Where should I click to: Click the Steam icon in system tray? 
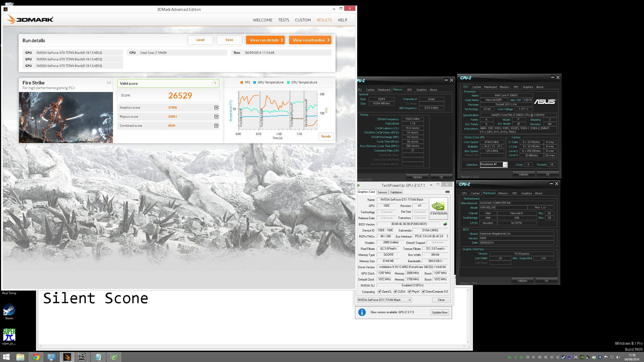click(x=564, y=357)
